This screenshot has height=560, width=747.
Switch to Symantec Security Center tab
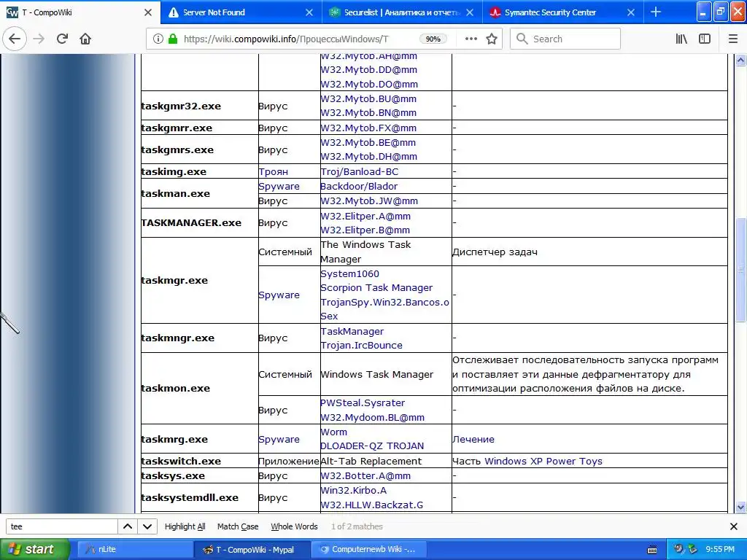(563, 12)
